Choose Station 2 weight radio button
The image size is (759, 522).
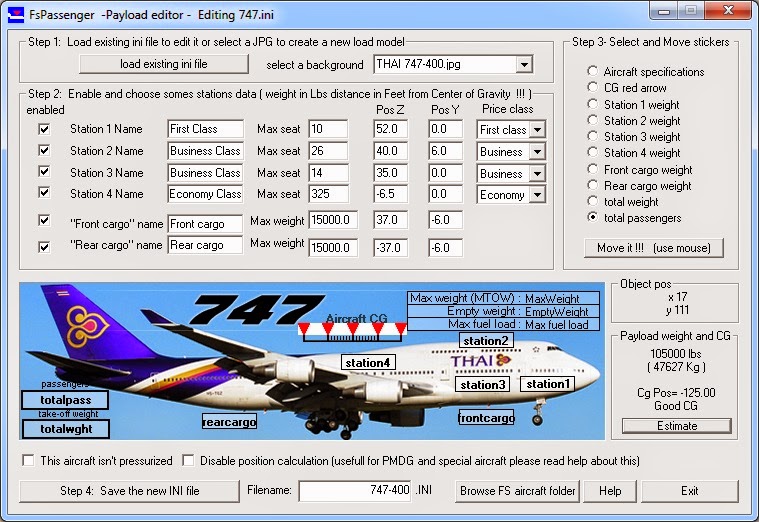point(592,120)
